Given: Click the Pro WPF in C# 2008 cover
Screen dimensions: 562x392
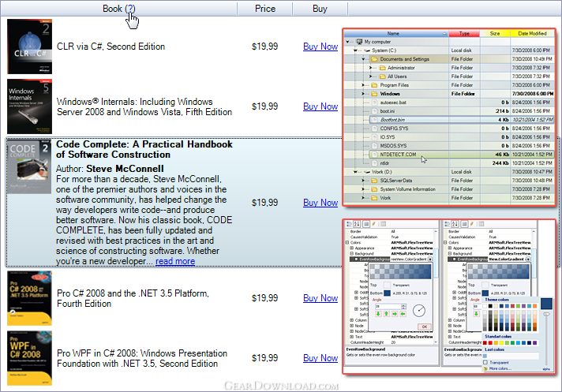Looking at the screenshot, I should click(29, 358).
